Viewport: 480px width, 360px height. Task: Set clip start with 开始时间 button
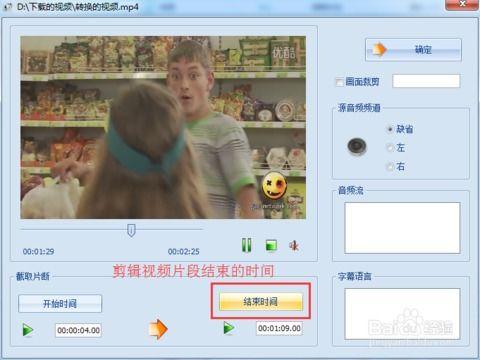[60, 303]
